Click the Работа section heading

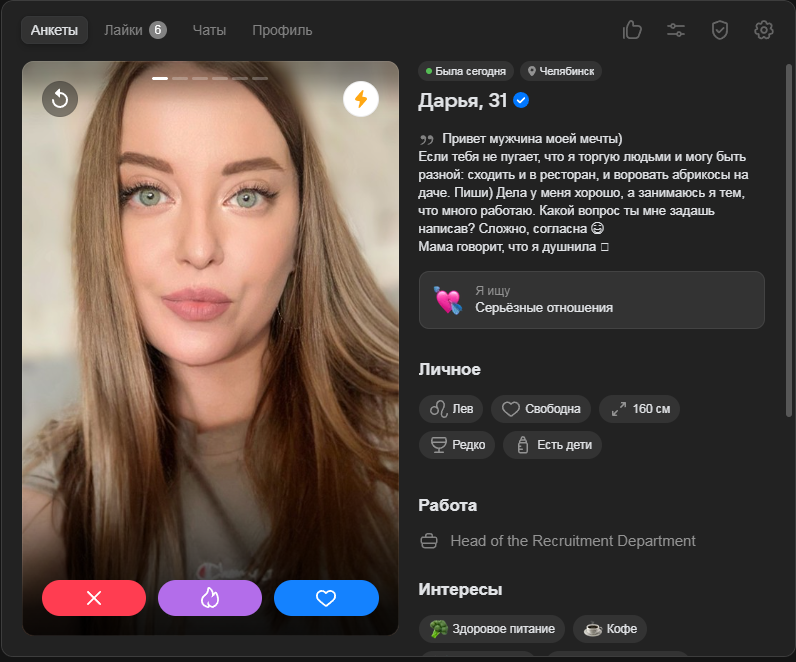448,506
